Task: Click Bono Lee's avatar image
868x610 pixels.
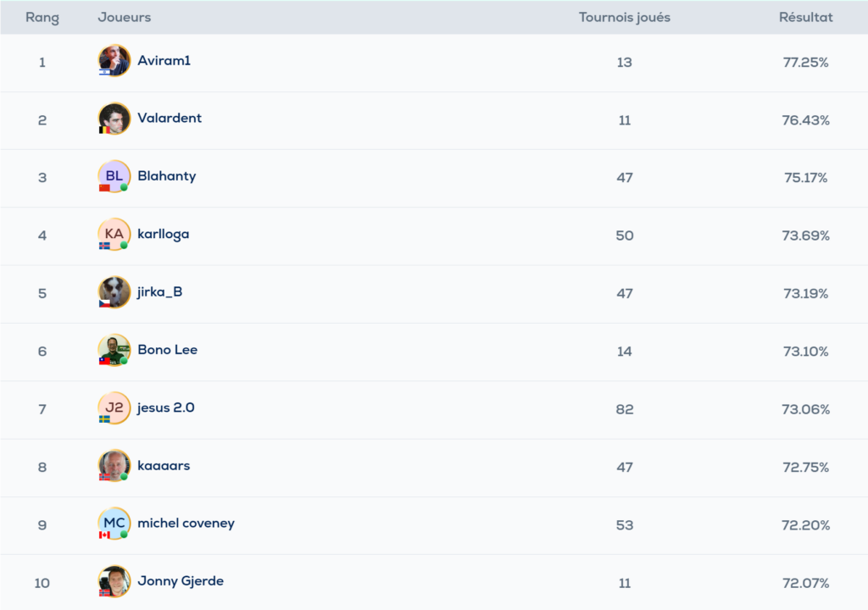Action: (114, 350)
